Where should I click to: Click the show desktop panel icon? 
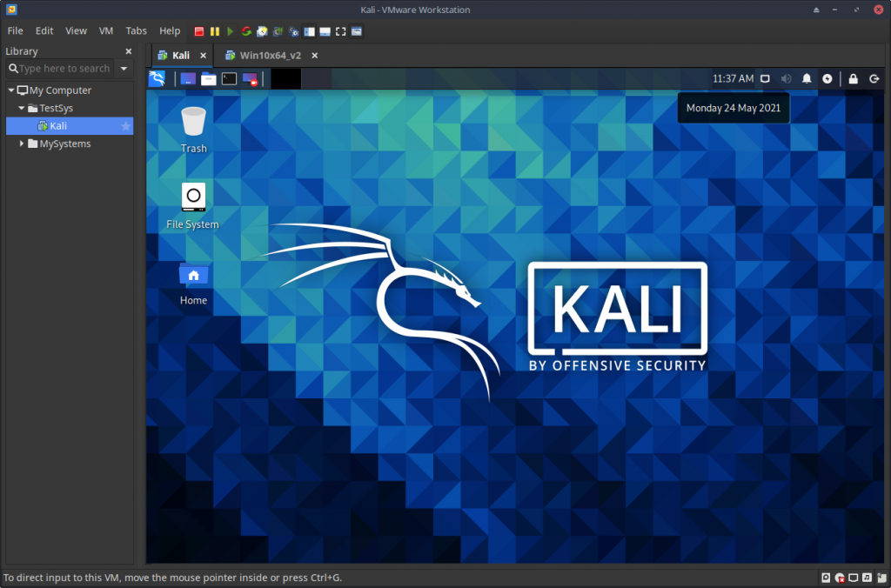[188, 78]
